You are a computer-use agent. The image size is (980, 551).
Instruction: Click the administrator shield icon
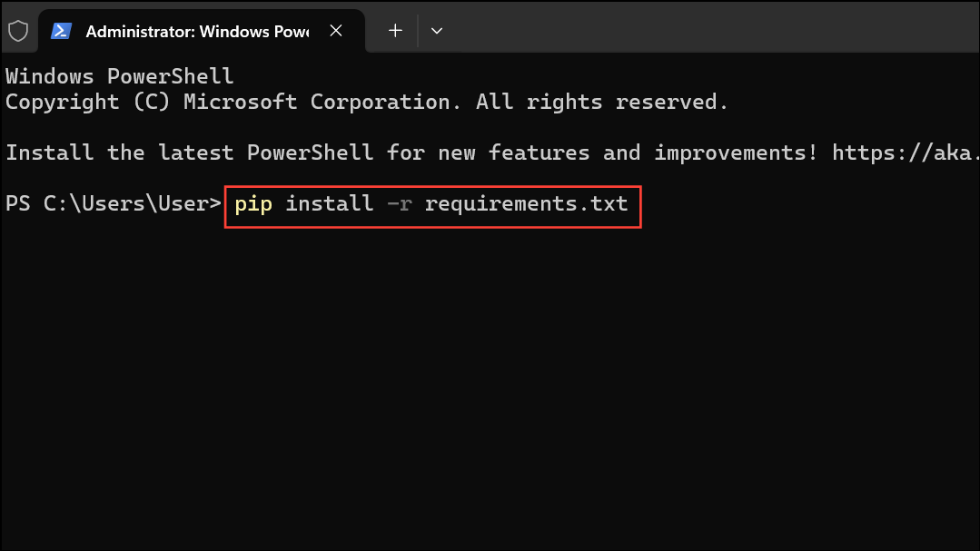click(x=18, y=31)
